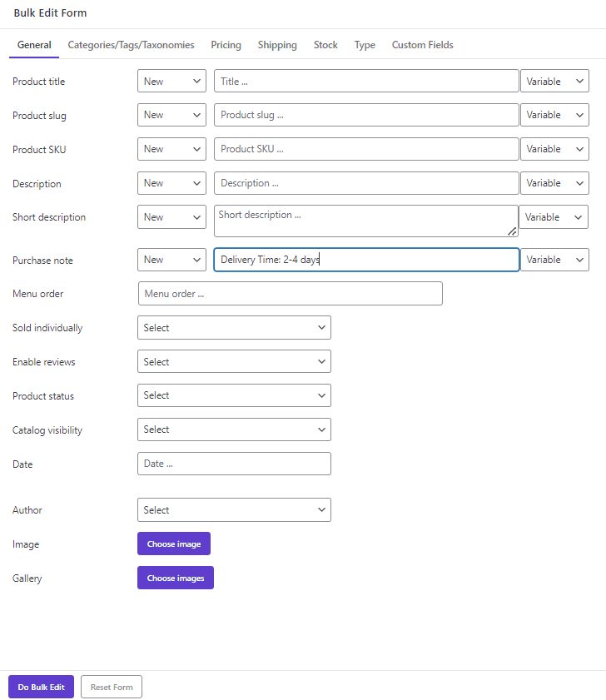
Task: Open the Type tab
Action: click(365, 45)
